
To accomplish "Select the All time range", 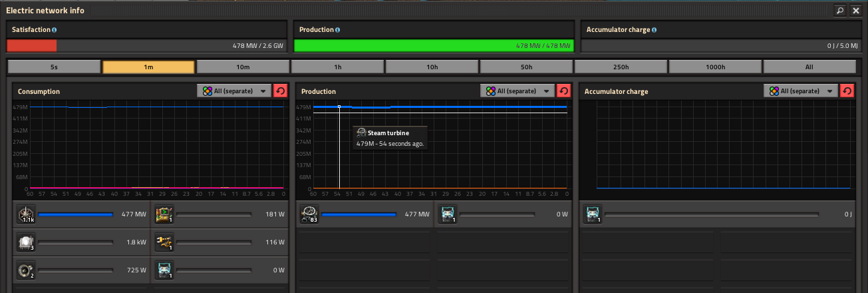I will 809,67.
